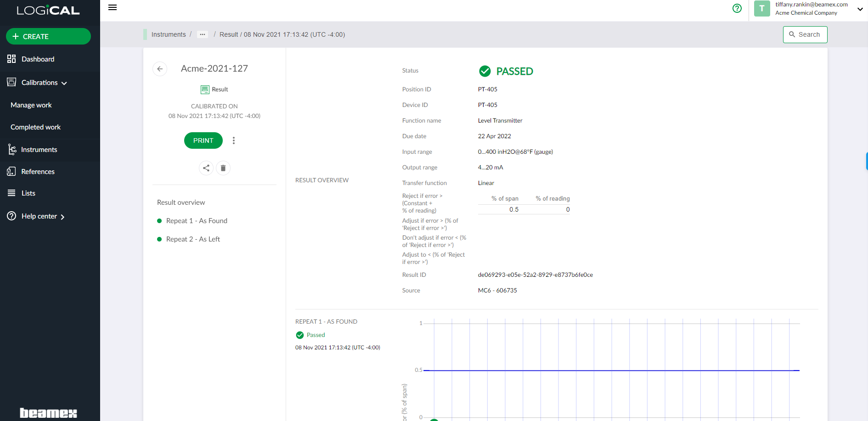Image resolution: width=868 pixels, height=421 pixels.
Task: Click the Search field
Action: click(805, 34)
